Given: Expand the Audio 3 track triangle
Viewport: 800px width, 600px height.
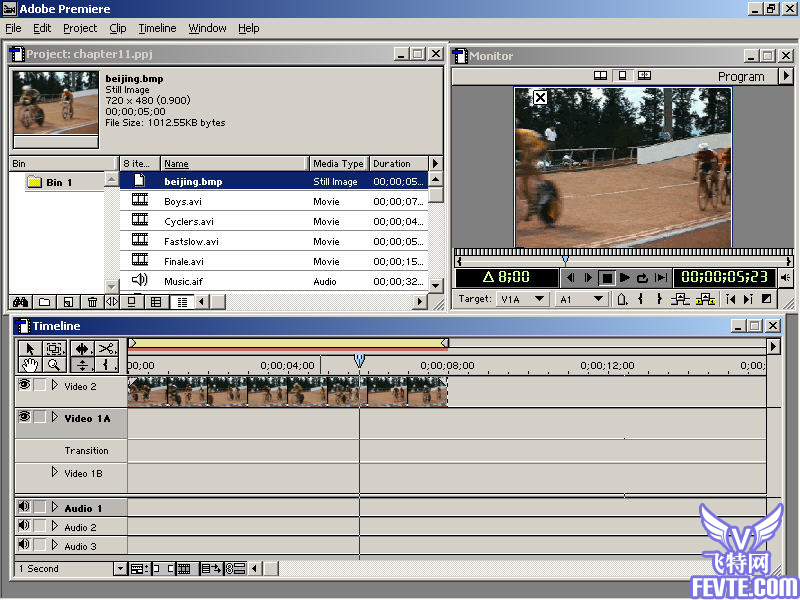Looking at the screenshot, I should pos(55,545).
